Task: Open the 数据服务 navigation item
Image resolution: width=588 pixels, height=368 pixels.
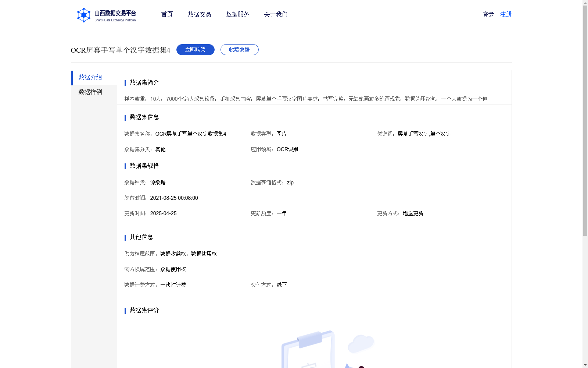Action: [x=237, y=14]
